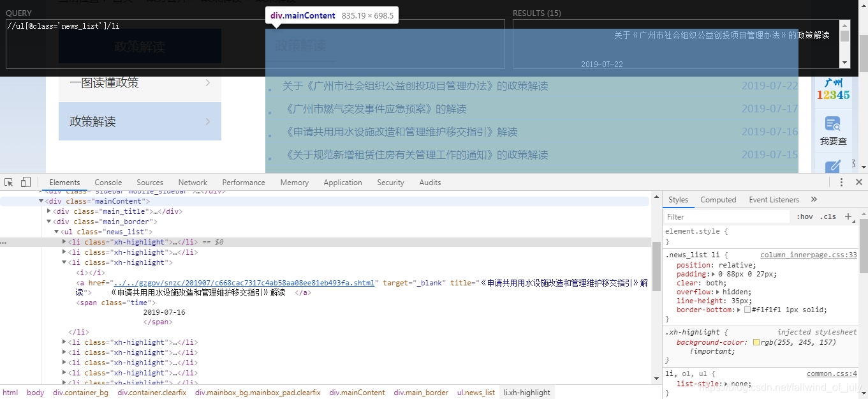Click the Elements tree vertical scrollbar

(656, 287)
